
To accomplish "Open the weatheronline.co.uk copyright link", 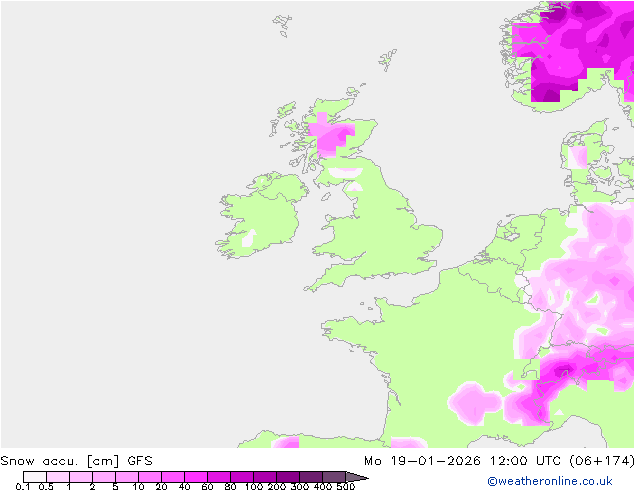I will 550,481.
